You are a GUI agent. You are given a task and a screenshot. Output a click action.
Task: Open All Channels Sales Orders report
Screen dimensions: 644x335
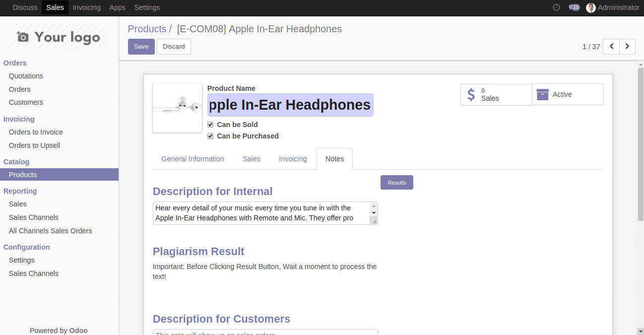(51, 231)
